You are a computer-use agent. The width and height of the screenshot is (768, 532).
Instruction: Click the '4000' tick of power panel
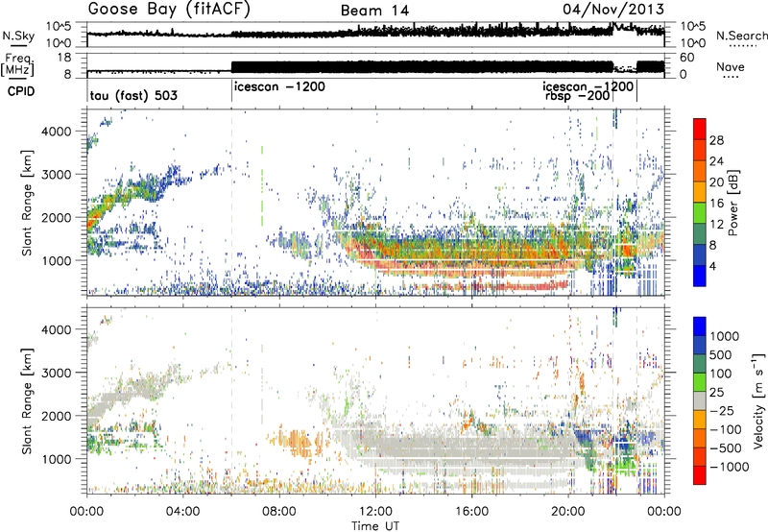pos(58,132)
